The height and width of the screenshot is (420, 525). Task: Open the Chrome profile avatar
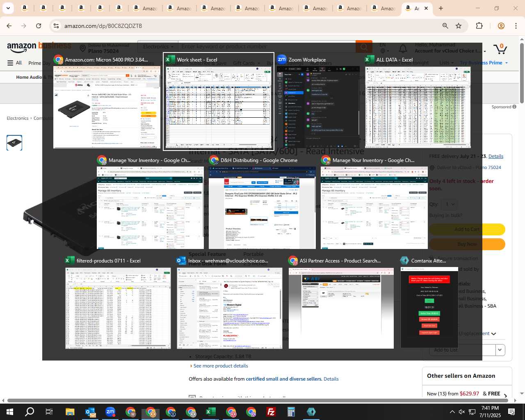point(501,26)
